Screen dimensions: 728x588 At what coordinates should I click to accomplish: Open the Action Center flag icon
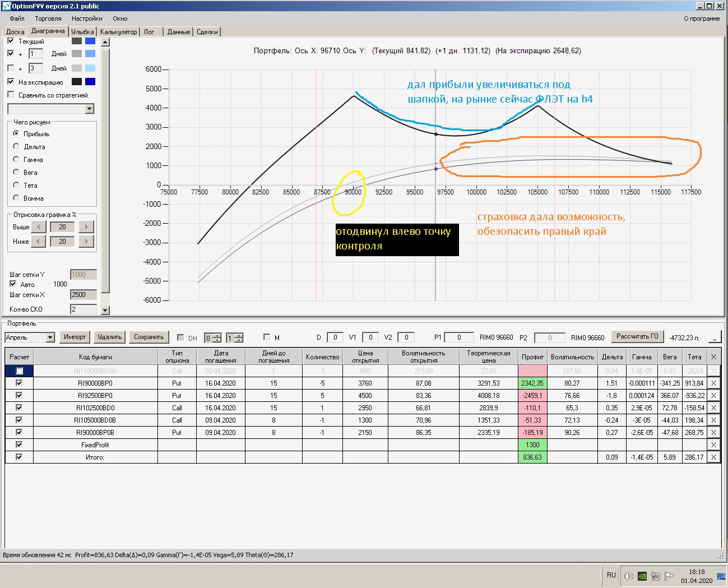point(669,576)
